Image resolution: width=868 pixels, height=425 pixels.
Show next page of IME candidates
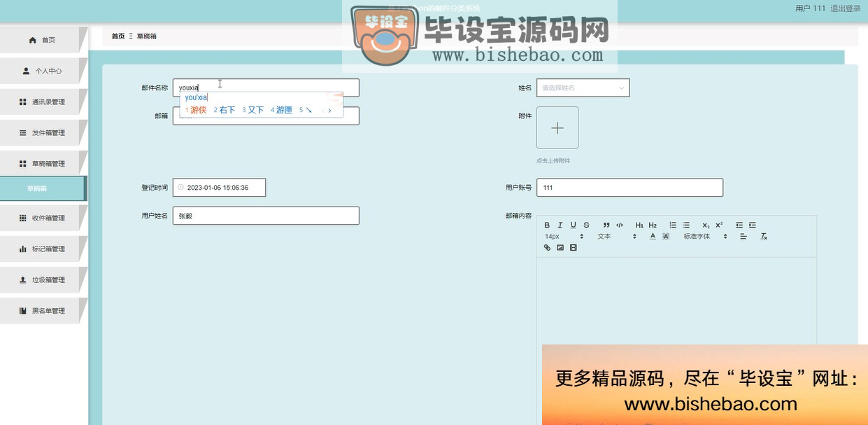coord(330,110)
